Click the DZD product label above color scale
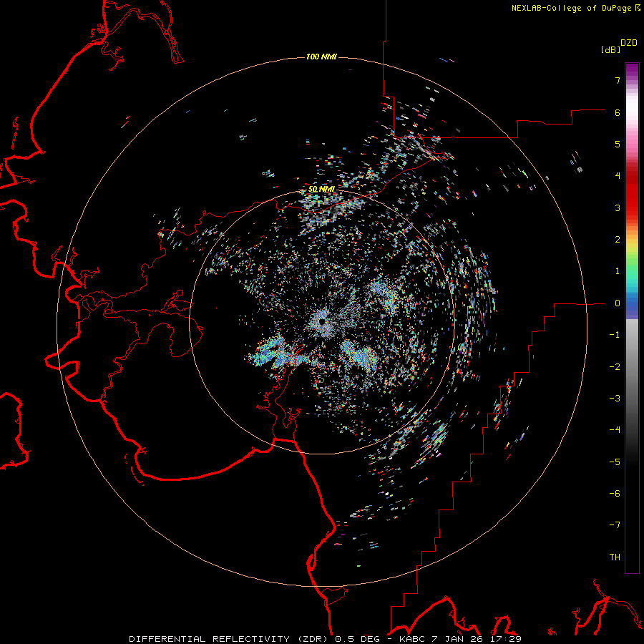 (629, 43)
